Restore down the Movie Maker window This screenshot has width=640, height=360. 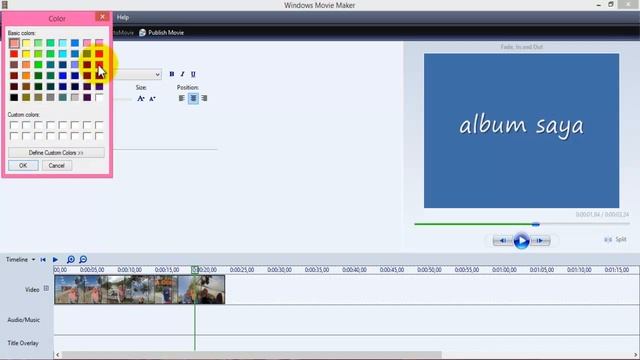coord(611,4)
